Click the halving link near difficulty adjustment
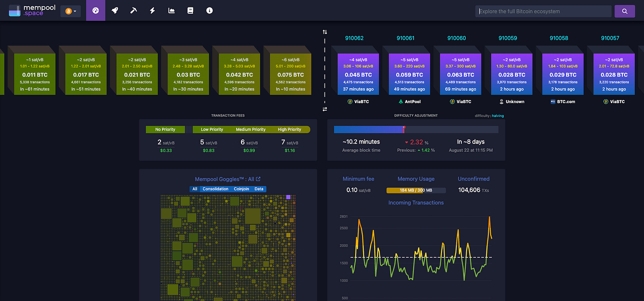644x301 pixels. pyautogui.click(x=498, y=116)
